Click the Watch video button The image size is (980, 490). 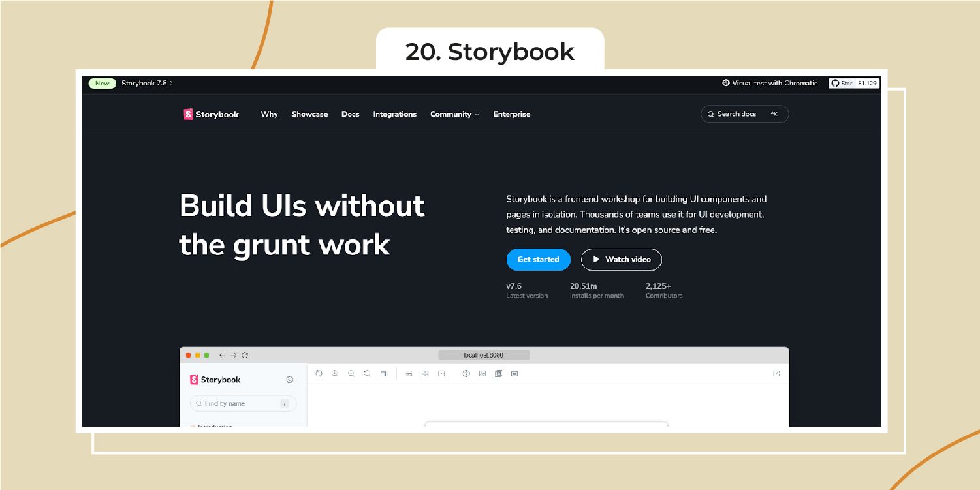(x=622, y=259)
